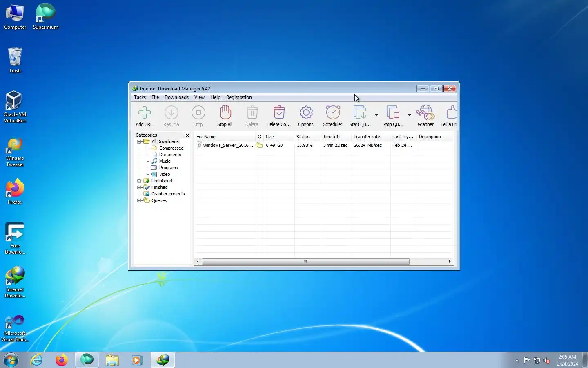
Task: Click the 26.24 MB/sec transfer rate
Action: click(367, 145)
